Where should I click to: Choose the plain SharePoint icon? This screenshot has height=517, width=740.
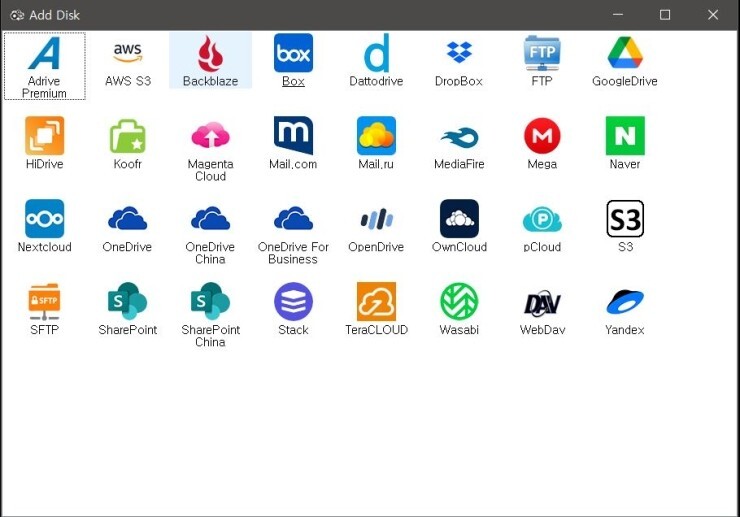point(127,301)
